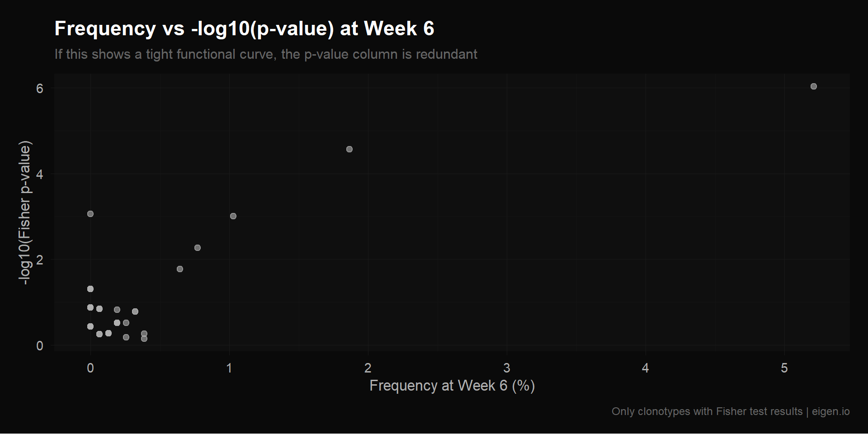
Task: Click the point at frequency 0.77%
Action: [x=198, y=248]
